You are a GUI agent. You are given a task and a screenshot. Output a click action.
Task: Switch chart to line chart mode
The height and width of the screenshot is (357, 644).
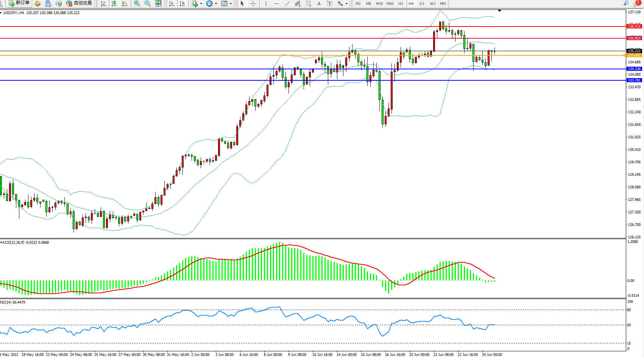125,3
